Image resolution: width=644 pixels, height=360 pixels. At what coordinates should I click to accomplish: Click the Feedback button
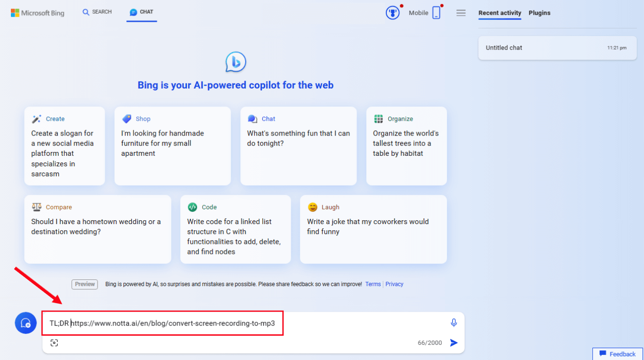pyautogui.click(x=618, y=354)
